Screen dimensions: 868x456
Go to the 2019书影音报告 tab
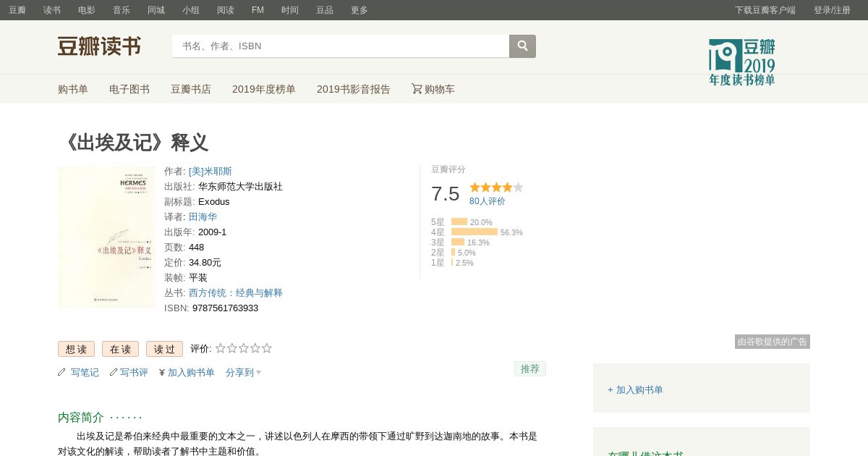(x=354, y=89)
